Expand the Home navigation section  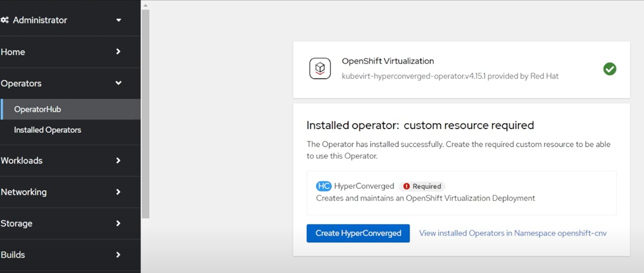tap(70, 52)
